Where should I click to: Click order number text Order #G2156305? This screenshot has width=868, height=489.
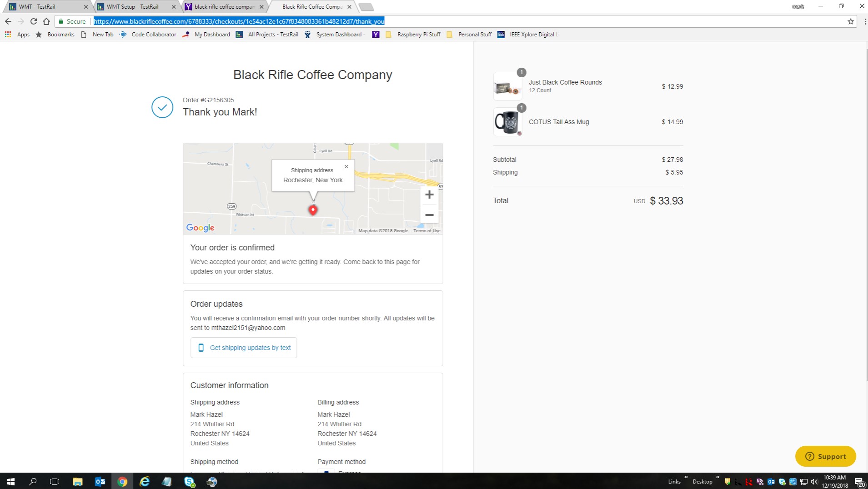[x=208, y=100]
